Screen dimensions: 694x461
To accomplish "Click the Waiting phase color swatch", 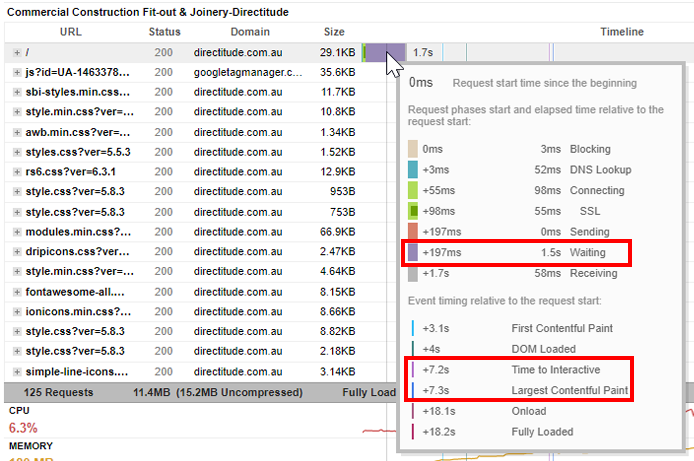I will (x=413, y=253).
